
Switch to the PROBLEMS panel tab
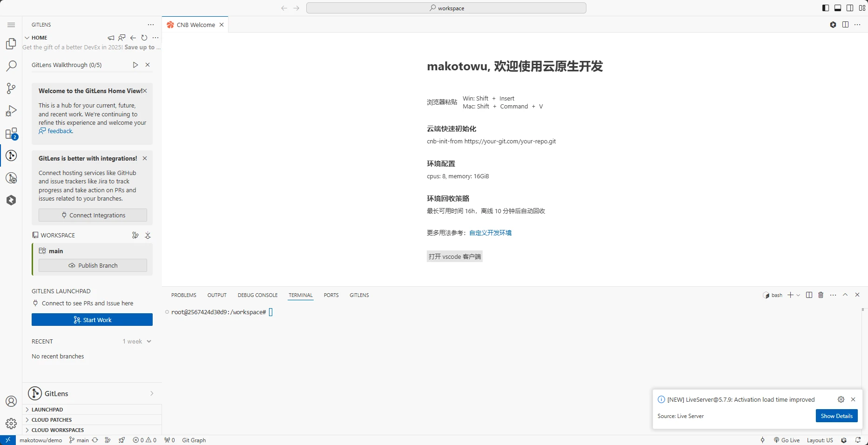click(184, 295)
